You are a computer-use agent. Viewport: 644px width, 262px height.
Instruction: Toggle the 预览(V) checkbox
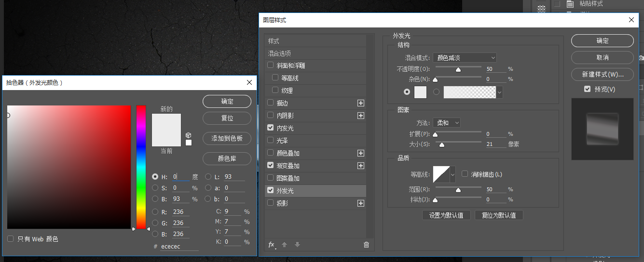[x=587, y=89]
